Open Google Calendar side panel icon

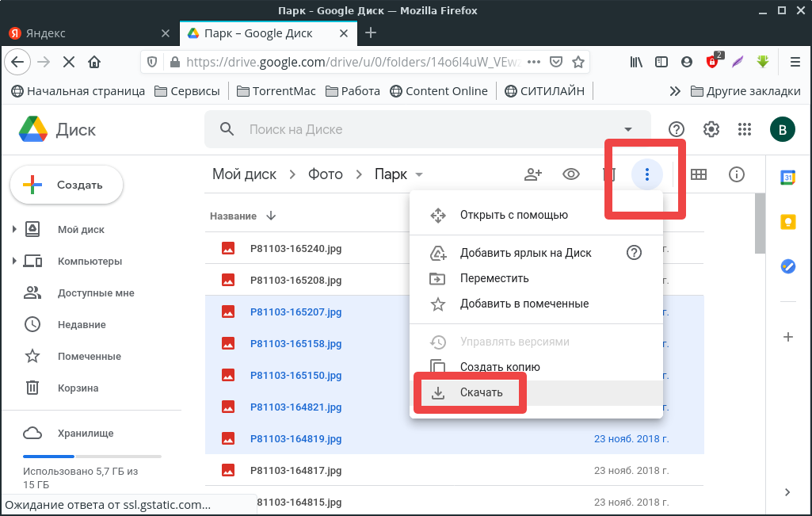tap(788, 178)
